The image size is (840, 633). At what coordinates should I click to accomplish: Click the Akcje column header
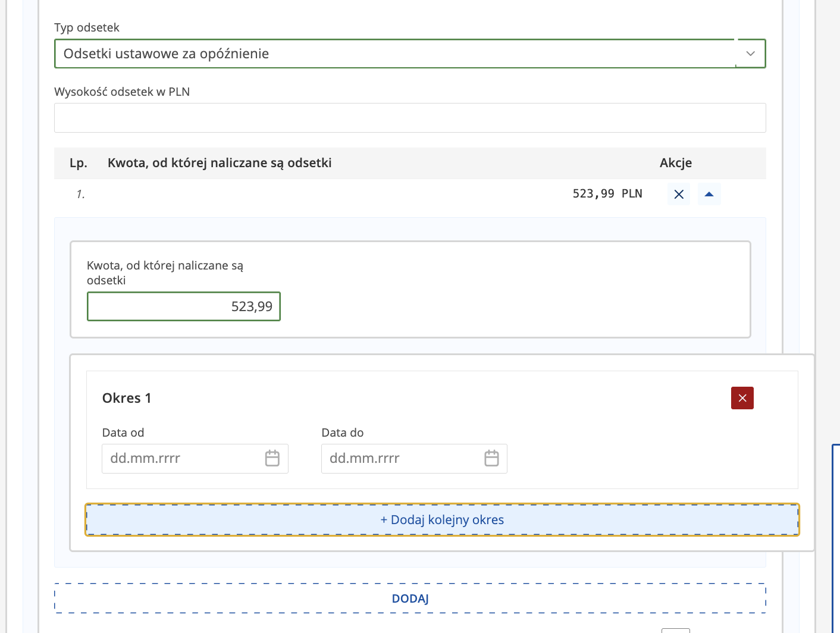(676, 163)
